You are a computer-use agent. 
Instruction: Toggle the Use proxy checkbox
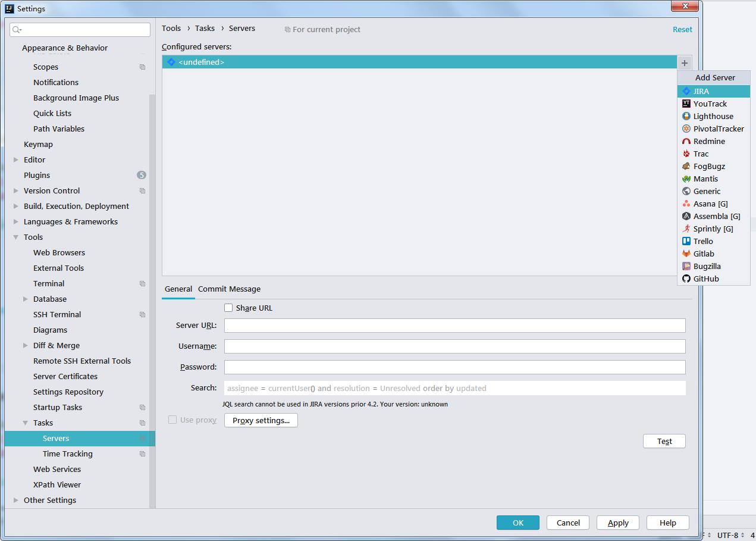tap(172, 420)
